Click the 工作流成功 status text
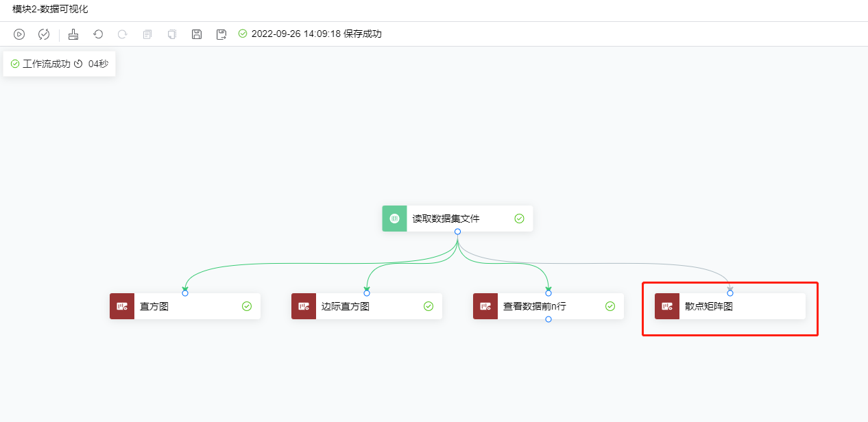The width and height of the screenshot is (868, 422). [x=47, y=64]
